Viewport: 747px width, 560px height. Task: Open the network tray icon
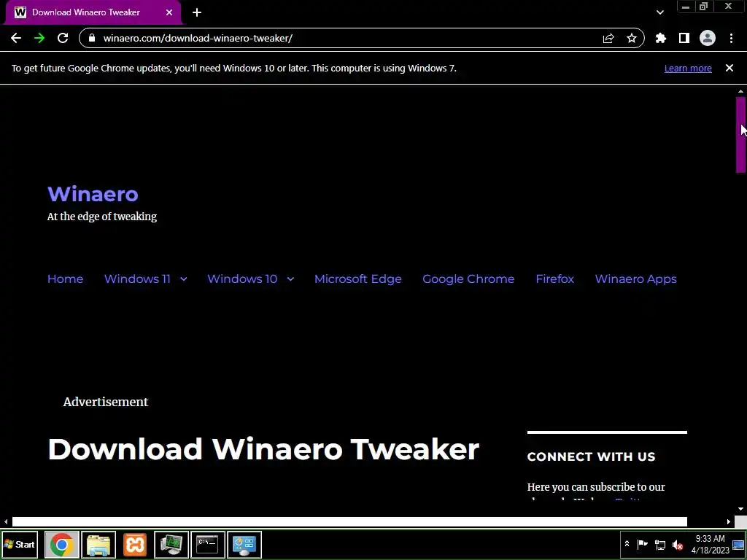[659, 544]
